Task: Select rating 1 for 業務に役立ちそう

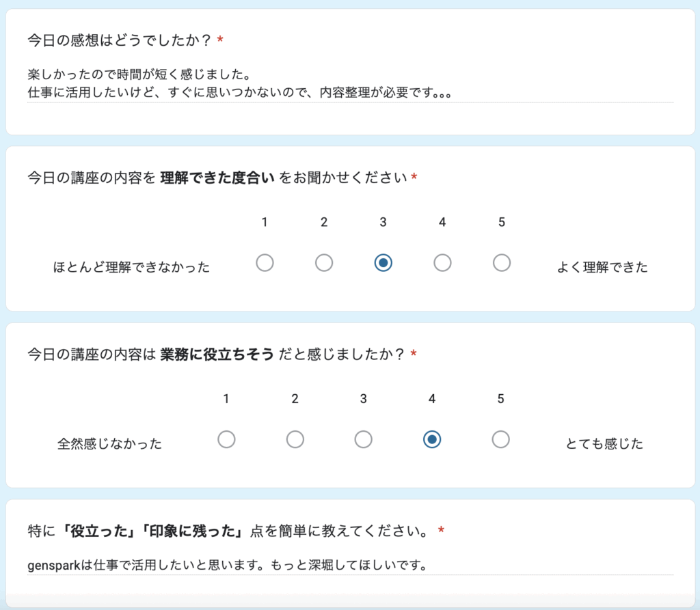Action: pyautogui.click(x=226, y=440)
